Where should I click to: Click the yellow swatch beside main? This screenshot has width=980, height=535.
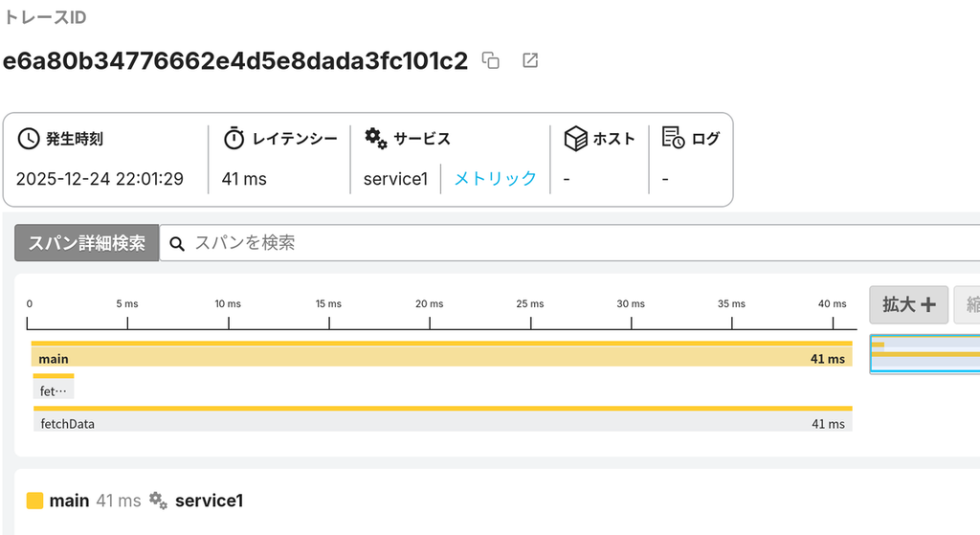[35, 501]
